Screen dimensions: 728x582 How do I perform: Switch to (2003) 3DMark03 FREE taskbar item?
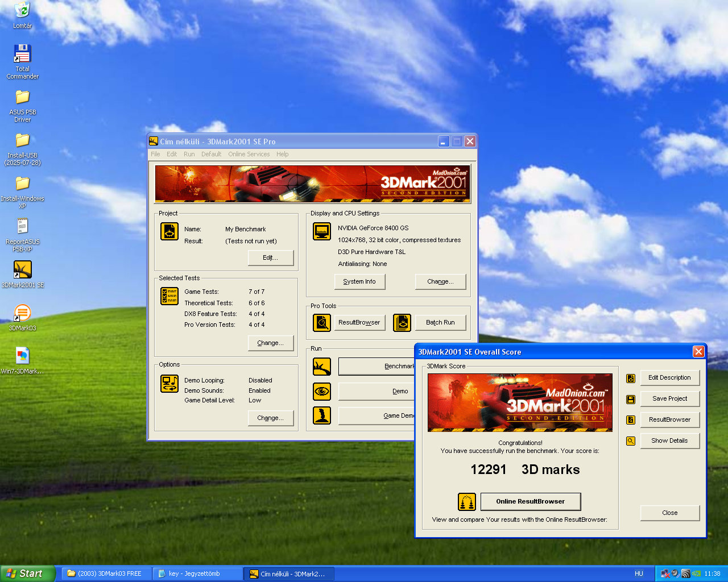click(x=106, y=573)
